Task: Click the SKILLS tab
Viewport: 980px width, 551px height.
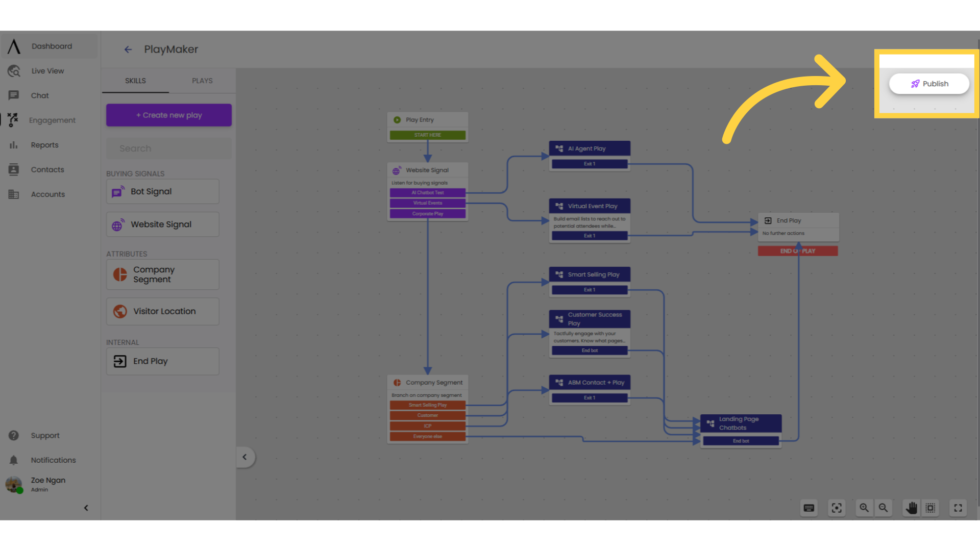Action: [x=135, y=81]
